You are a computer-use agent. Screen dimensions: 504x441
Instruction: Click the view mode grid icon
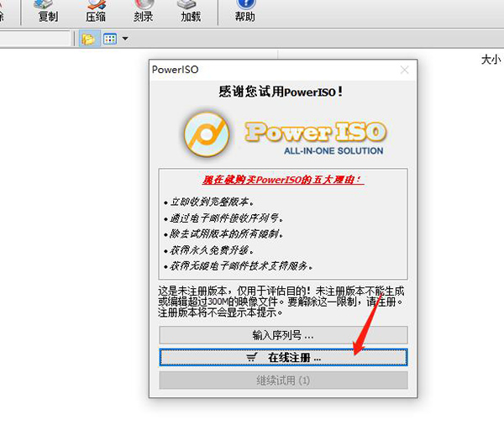[110, 39]
